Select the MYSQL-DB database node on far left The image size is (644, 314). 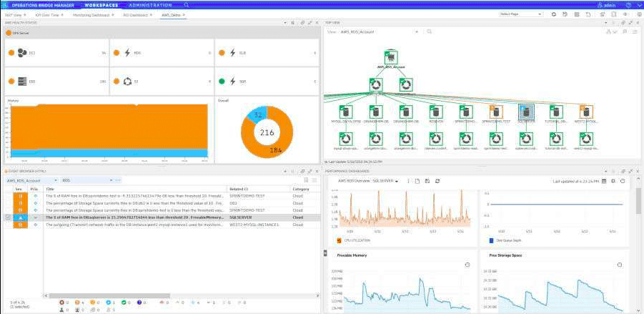tap(346, 112)
